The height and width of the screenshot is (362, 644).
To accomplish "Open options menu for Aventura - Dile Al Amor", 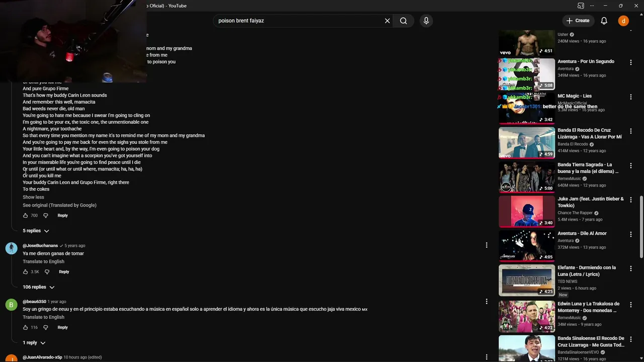I will pos(631,234).
